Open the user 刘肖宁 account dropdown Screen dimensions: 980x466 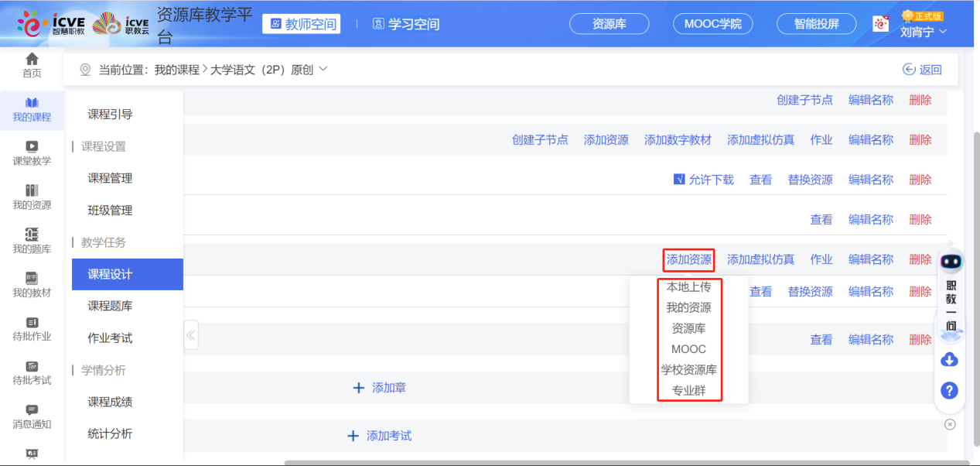click(x=924, y=32)
